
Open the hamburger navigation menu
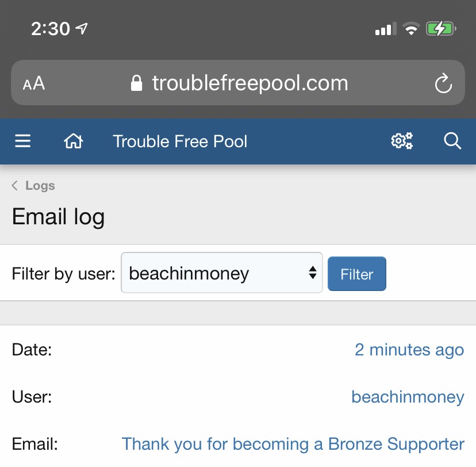(x=23, y=141)
